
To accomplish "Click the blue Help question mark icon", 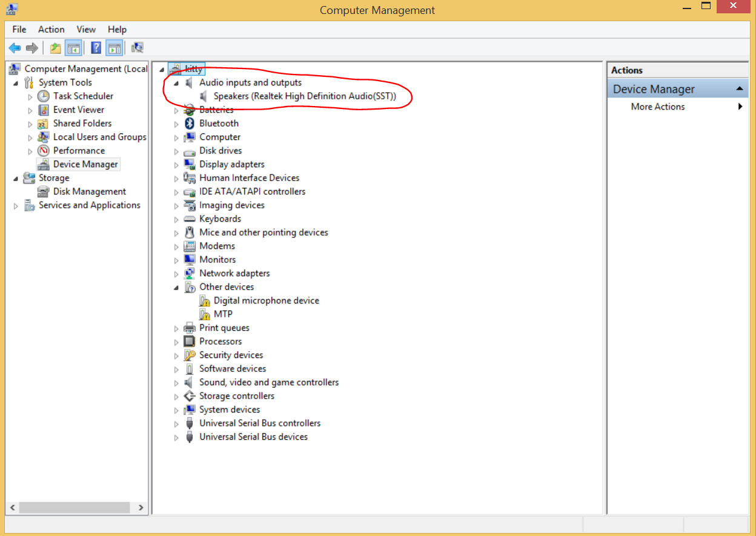I will pos(96,48).
